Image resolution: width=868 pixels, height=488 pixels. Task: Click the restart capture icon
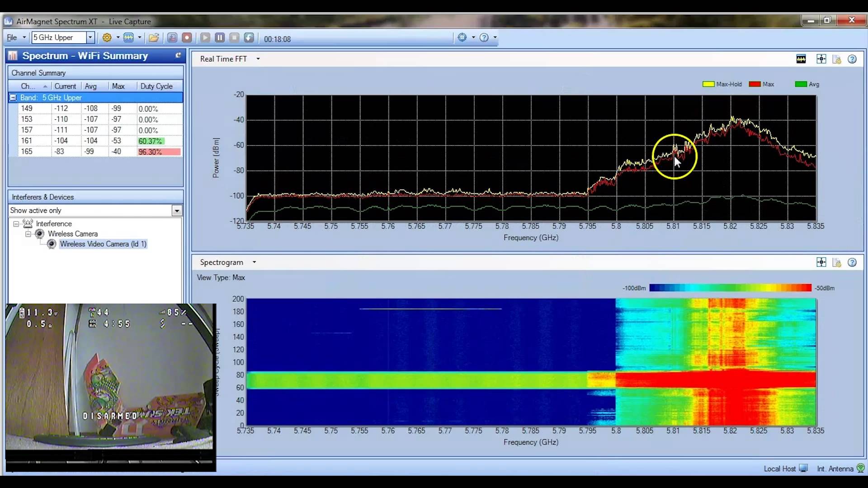point(249,38)
